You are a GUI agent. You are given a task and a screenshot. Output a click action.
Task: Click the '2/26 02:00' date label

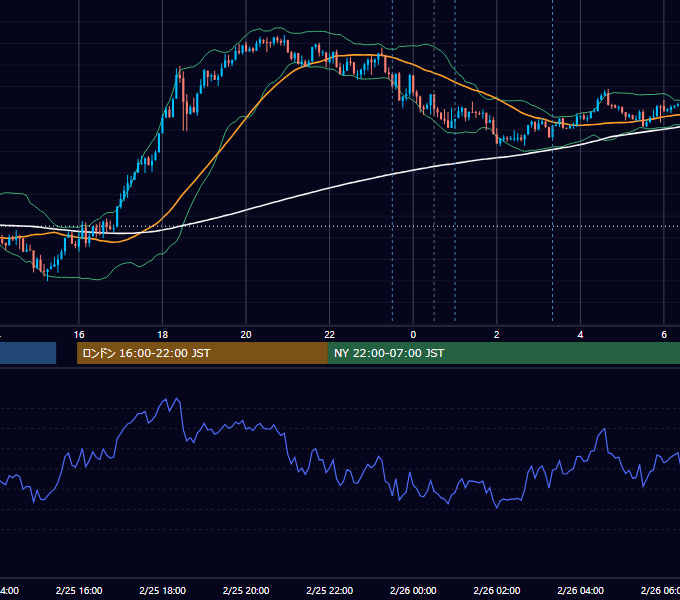coord(497,590)
